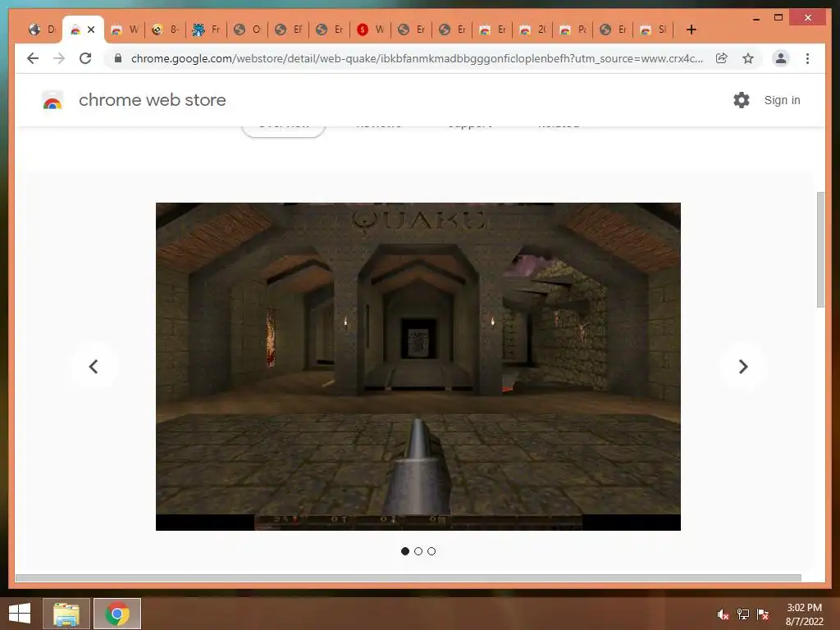This screenshot has width=840, height=630.
Task: Click the browser forward arrow
Action: coord(59,58)
